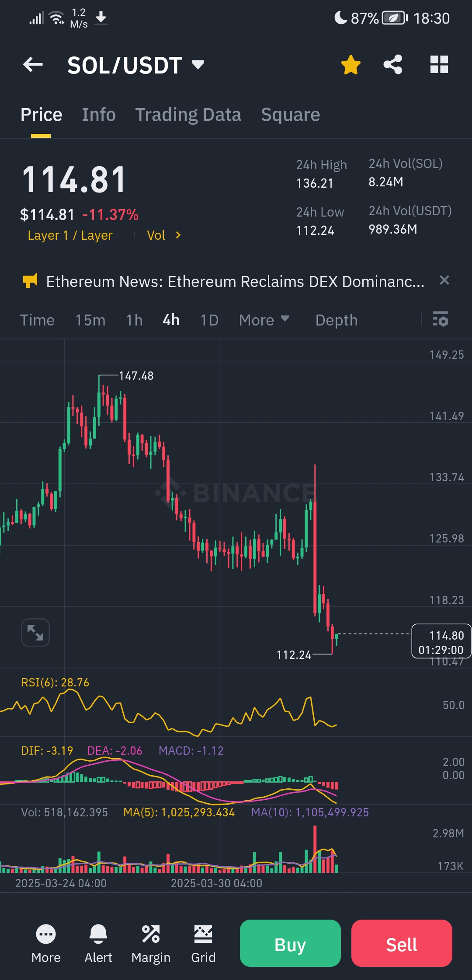Image resolution: width=472 pixels, height=980 pixels.
Task: Switch to the Info tab
Action: 99,115
